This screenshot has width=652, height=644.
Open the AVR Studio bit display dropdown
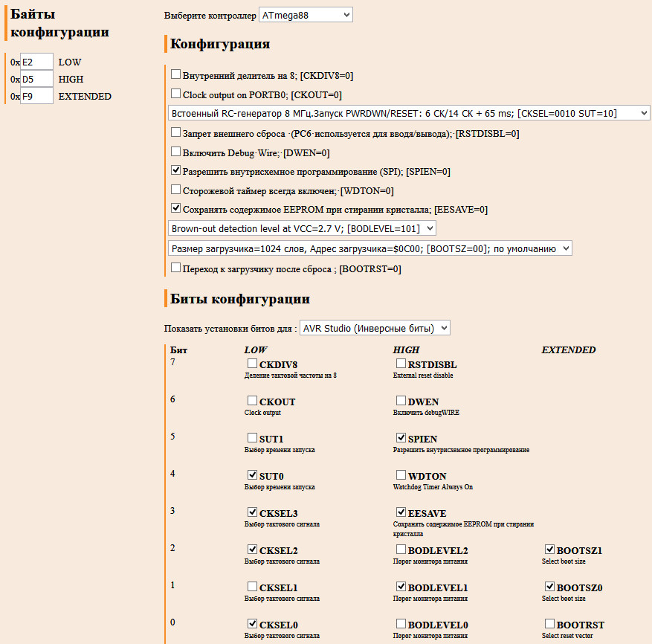pos(375,328)
